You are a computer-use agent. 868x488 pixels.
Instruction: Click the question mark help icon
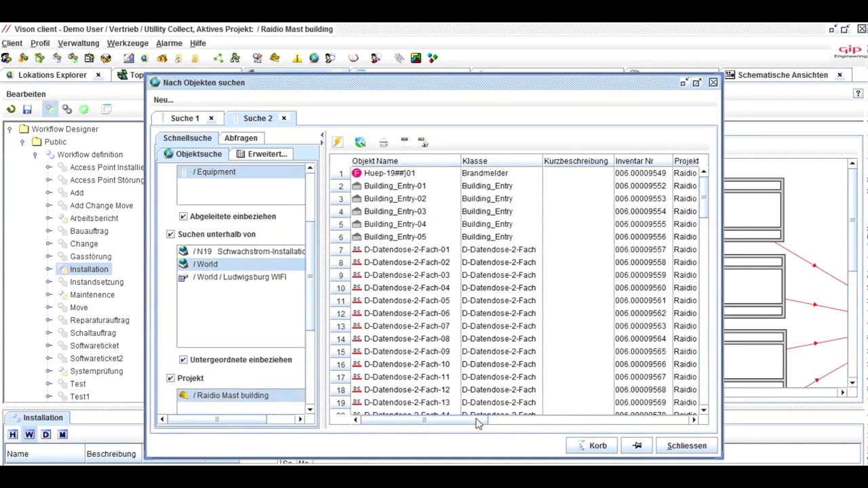pos(858,94)
